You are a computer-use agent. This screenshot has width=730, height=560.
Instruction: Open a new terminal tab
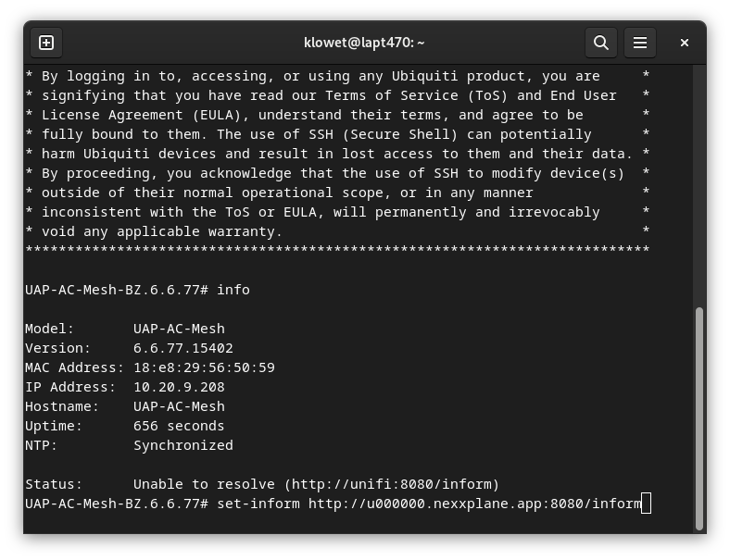(x=46, y=43)
